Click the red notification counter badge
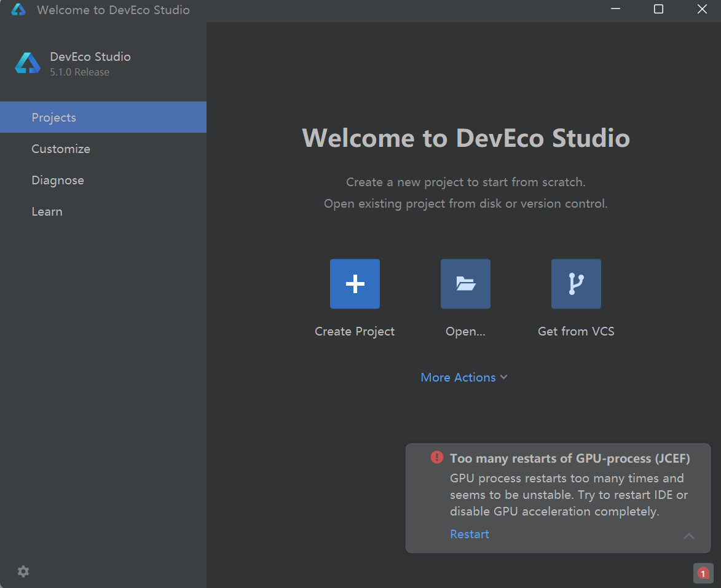 coord(703,573)
